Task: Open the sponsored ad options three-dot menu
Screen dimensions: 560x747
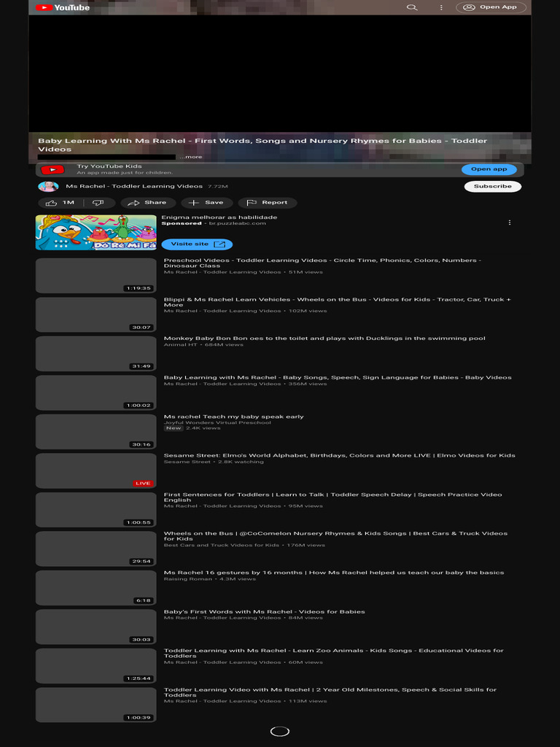Action: coord(510,222)
